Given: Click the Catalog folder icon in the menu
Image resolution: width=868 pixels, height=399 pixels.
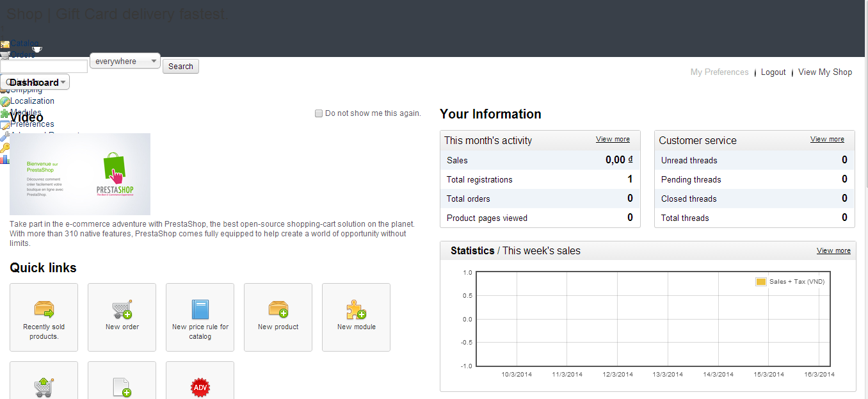Looking at the screenshot, I should coord(5,44).
